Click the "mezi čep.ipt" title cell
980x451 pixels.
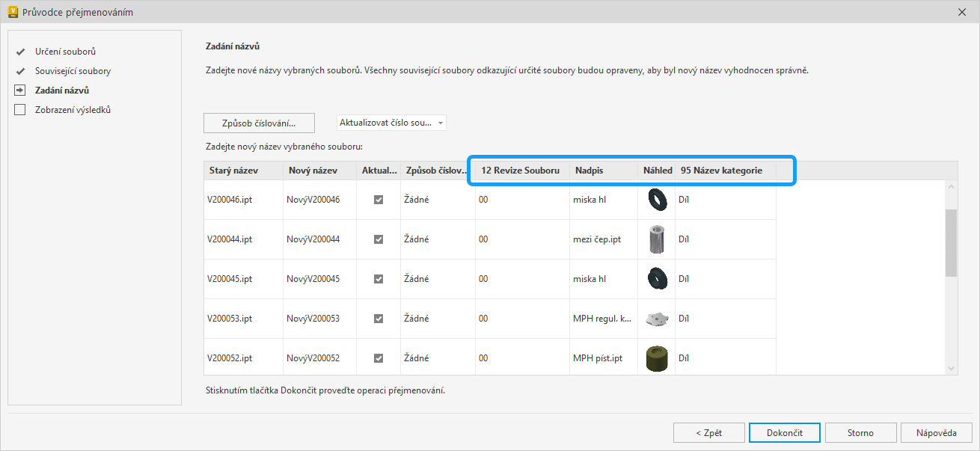click(x=603, y=239)
